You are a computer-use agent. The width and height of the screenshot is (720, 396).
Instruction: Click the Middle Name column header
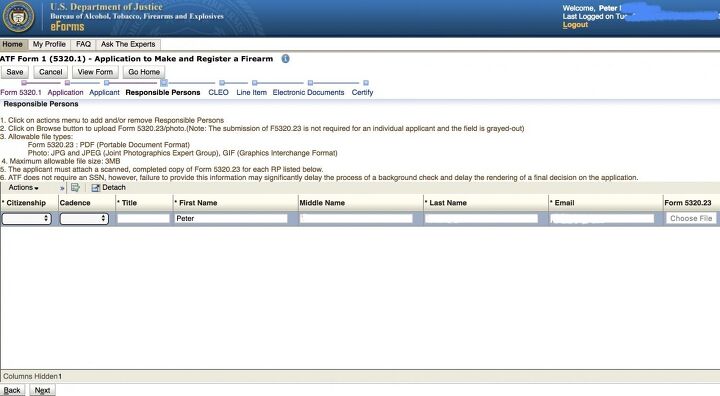pyautogui.click(x=361, y=203)
